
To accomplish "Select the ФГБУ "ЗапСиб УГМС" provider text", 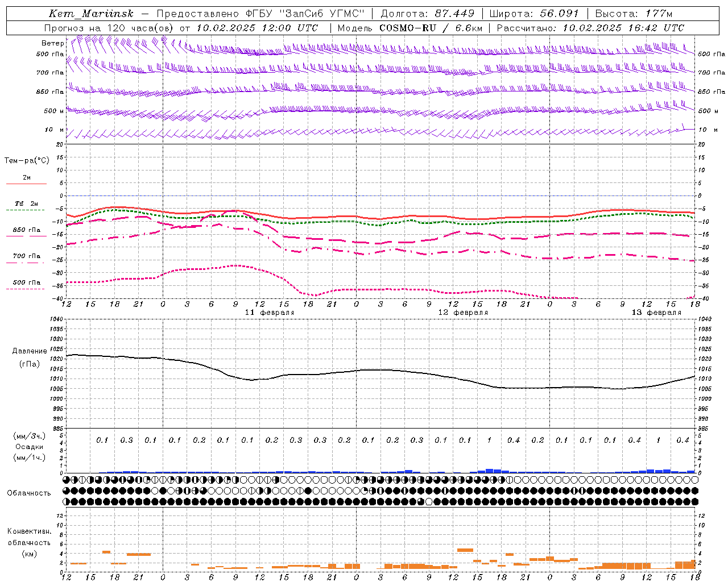I will (x=305, y=14).
